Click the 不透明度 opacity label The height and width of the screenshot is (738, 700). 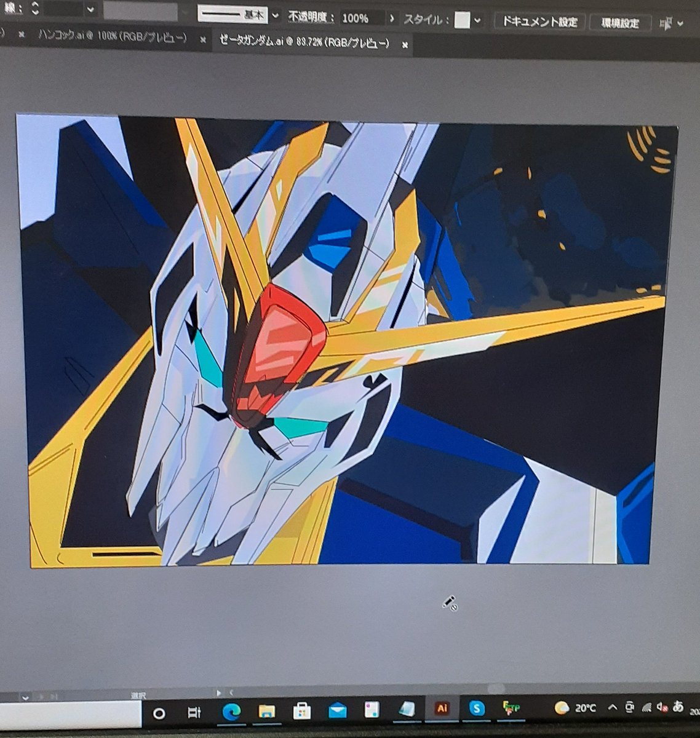tap(311, 17)
